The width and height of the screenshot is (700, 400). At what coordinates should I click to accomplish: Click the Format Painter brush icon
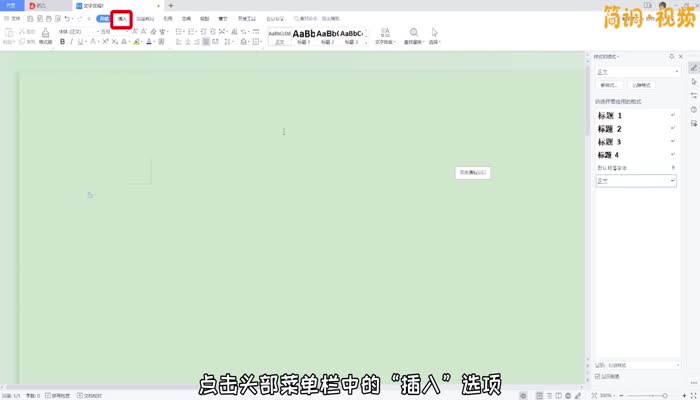point(46,33)
